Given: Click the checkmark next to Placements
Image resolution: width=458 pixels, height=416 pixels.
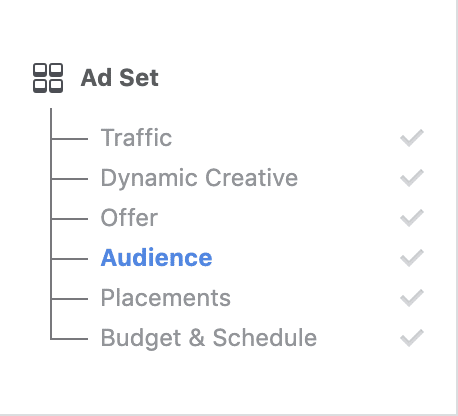Looking at the screenshot, I should (412, 298).
